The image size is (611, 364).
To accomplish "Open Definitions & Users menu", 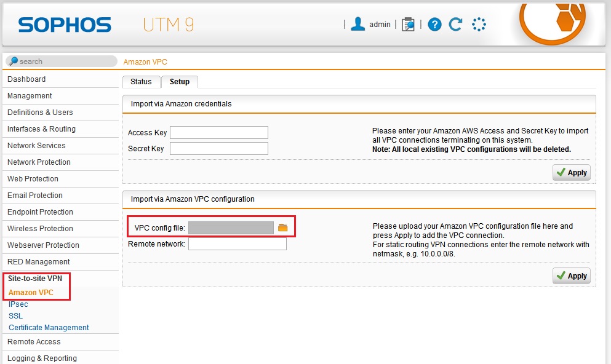I will click(x=60, y=113).
